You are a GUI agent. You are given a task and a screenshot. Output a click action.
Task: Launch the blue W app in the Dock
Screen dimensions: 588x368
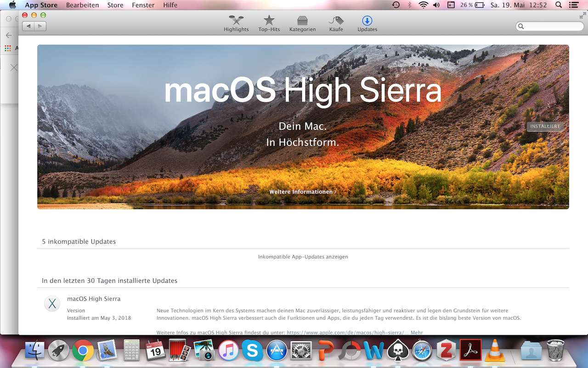pos(374,351)
